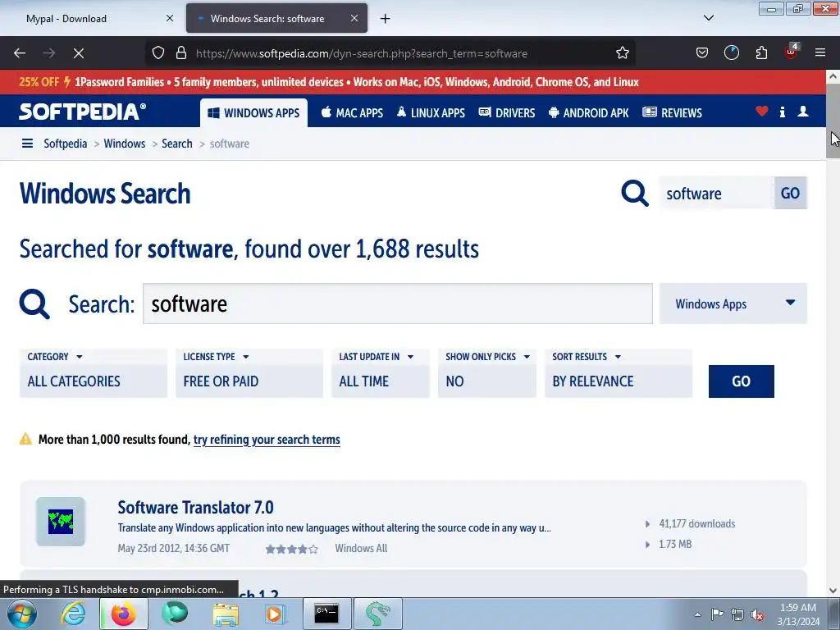Go to Softpedia in the breadcrumb

click(66, 144)
